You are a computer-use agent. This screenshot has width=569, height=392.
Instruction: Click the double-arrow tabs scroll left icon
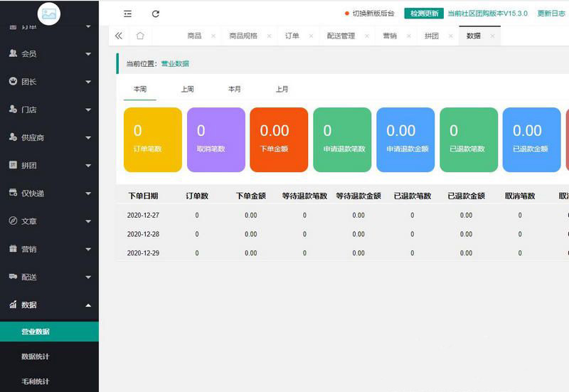118,36
